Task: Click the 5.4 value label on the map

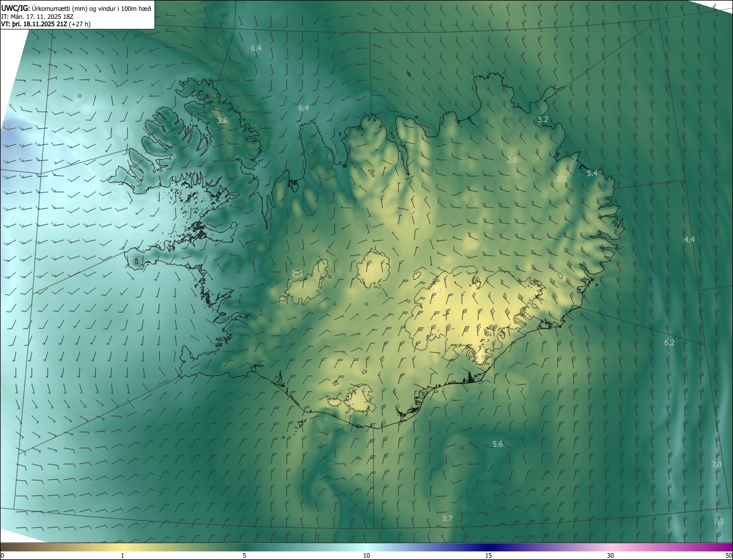Action: click(592, 173)
